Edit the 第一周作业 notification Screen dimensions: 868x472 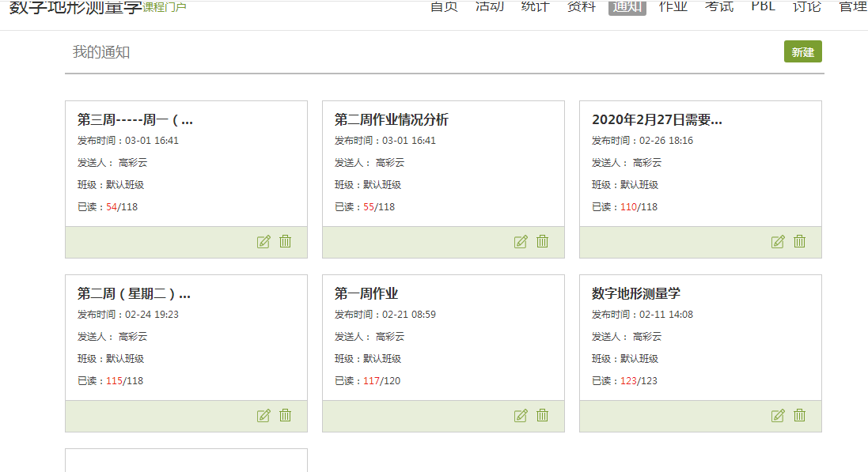[521, 416]
